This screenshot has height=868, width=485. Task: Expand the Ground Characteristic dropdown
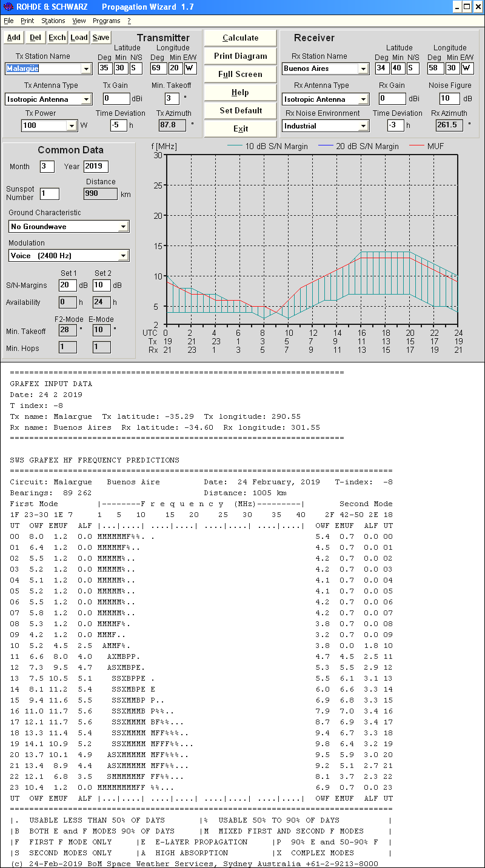(x=123, y=226)
